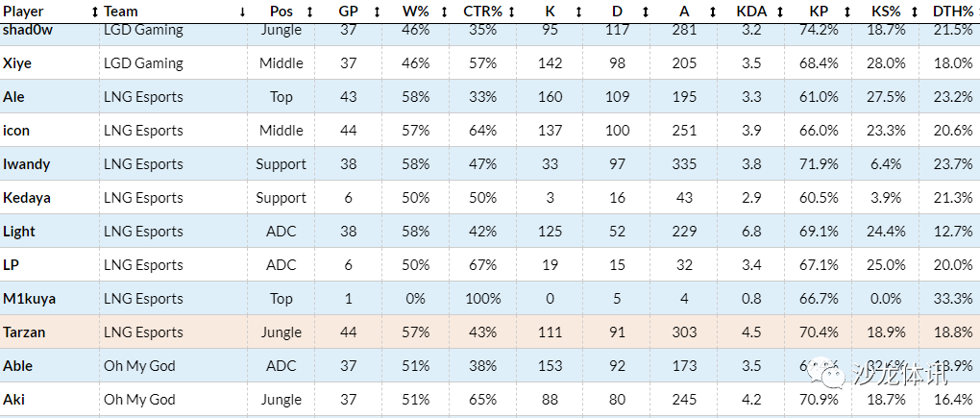Screen dimensions: 980x418
Task: Click the Kedaya player name
Action: coord(27,198)
